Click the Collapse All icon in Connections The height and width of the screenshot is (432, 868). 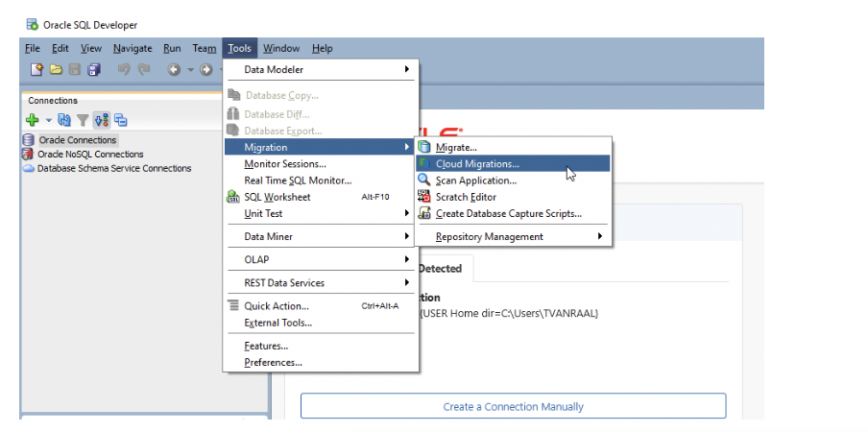pyautogui.click(x=121, y=119)
